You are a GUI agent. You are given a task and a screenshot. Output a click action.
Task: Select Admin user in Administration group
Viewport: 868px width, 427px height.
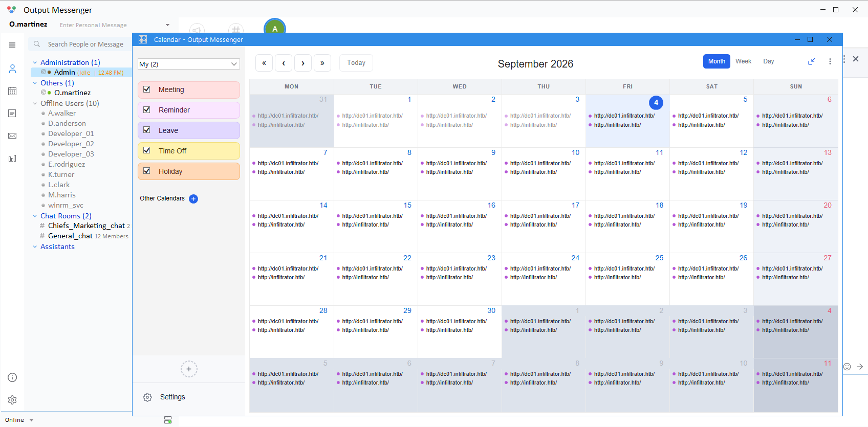[81, 73]
